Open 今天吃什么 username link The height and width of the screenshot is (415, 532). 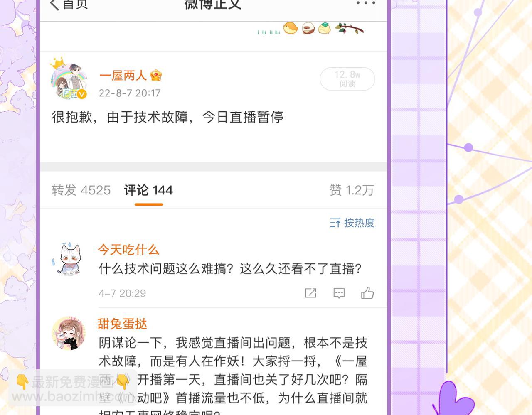point(128,249)
